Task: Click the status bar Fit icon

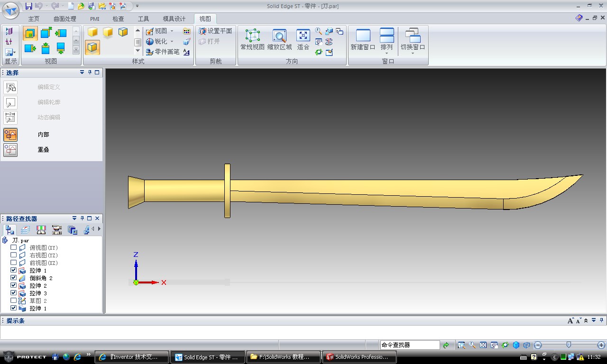Action: click(483, 345)
